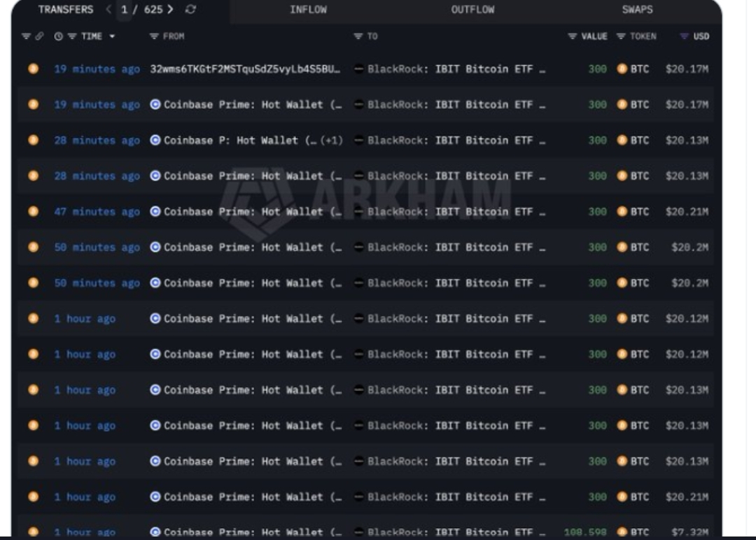This screenshot has height=540, width=756.
Task: Click BlackRock logo on 32wms6TKGt row
Action: (358, 69)
